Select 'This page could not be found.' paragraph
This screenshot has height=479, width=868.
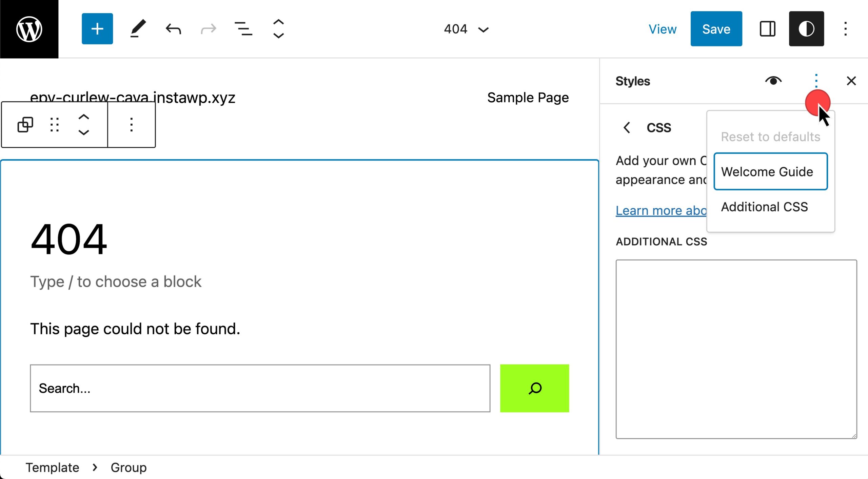pyautogui.click(x=135, y=329)
